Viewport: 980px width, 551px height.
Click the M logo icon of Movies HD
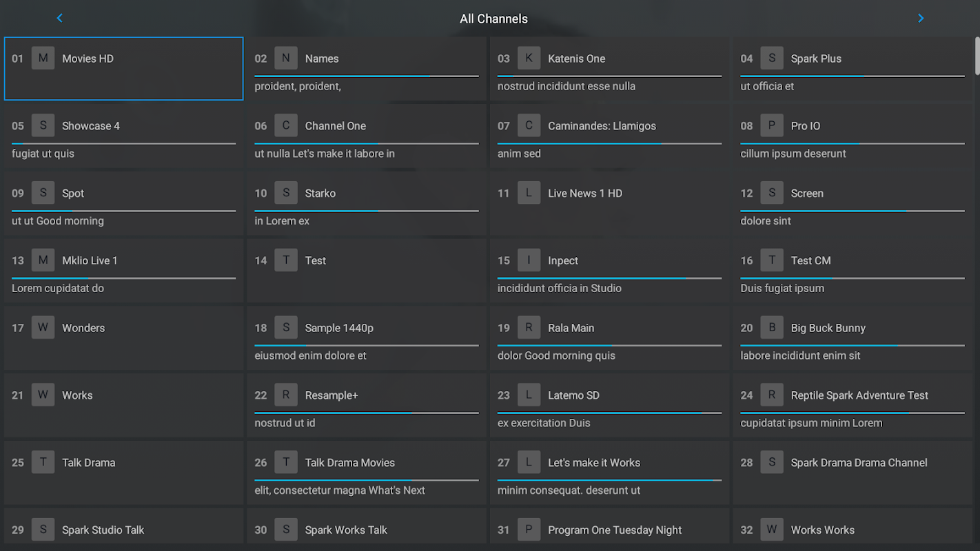click(43, 59)
